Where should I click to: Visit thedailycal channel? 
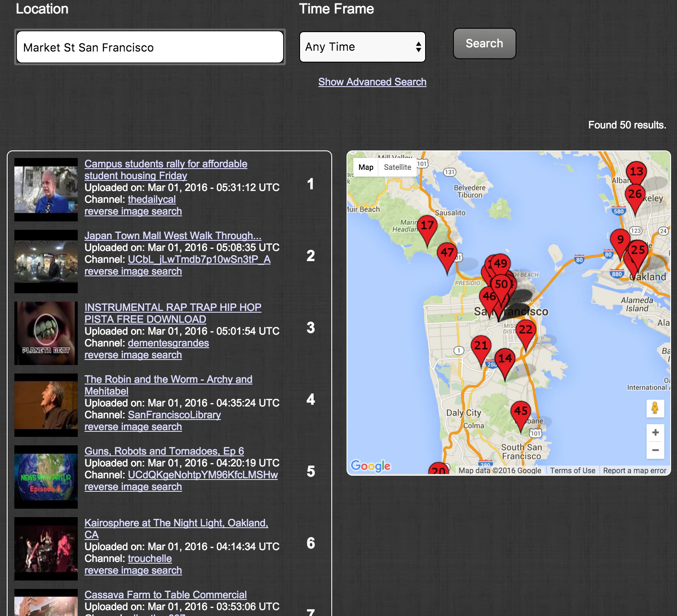point(152,199)
